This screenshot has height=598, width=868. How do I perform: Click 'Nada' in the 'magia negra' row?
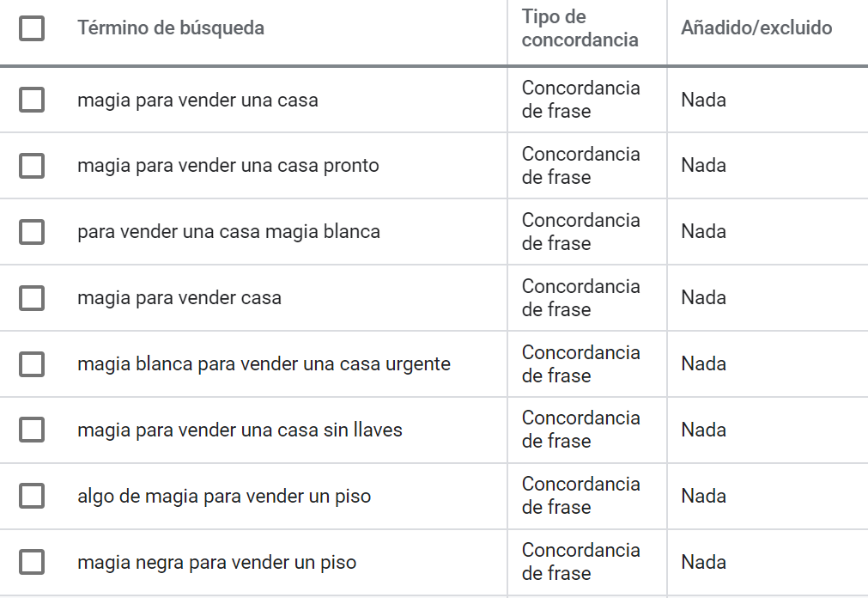pos(703,562)
